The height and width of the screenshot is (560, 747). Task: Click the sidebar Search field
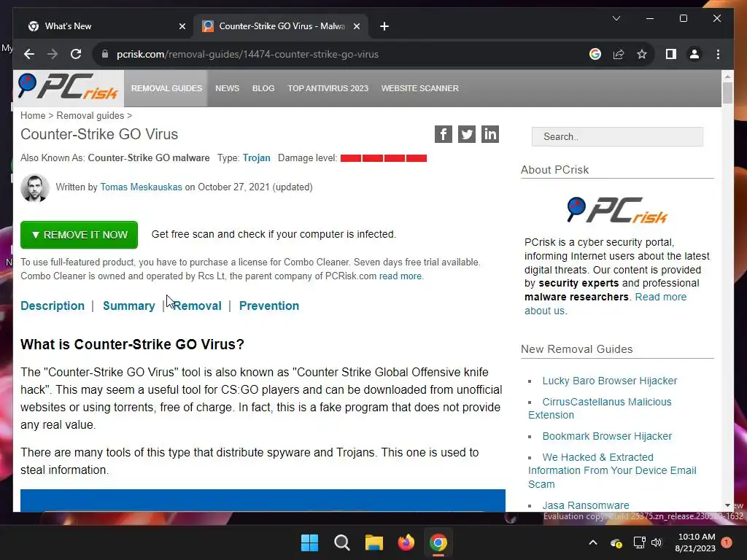[617, 136]
